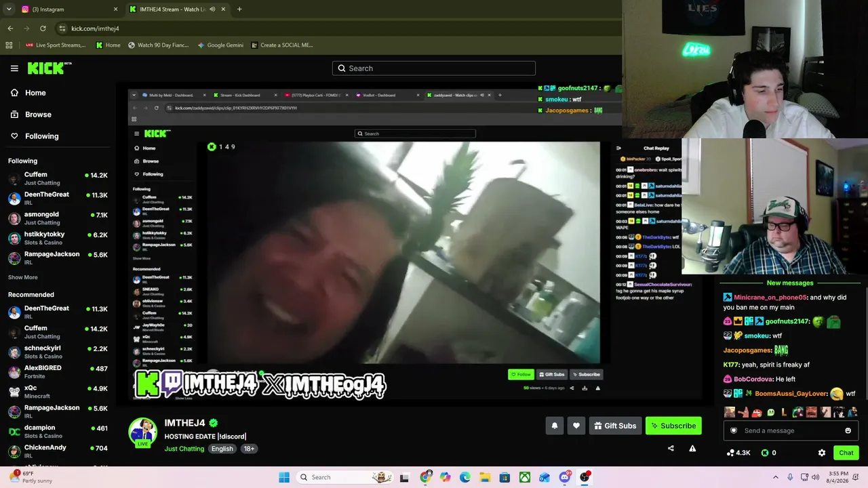Follow the channel with the heart icon

(x=576, y=426)
